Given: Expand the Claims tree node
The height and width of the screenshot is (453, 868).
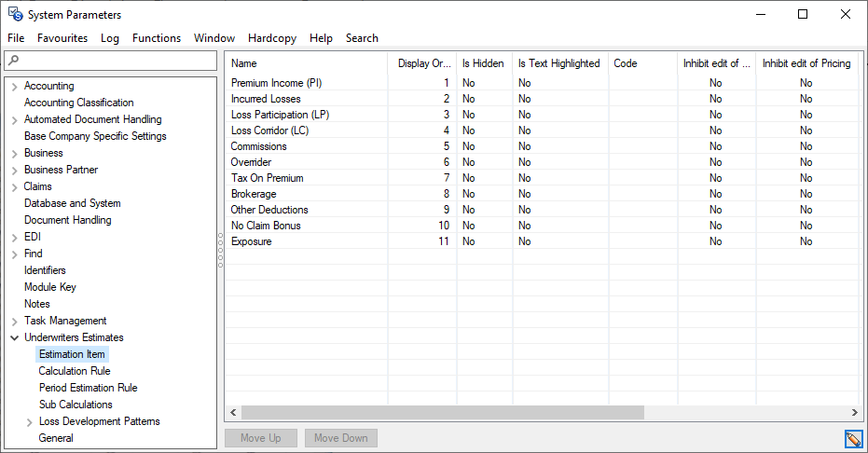Looking at the screenshot, I should tap(14, 187).
